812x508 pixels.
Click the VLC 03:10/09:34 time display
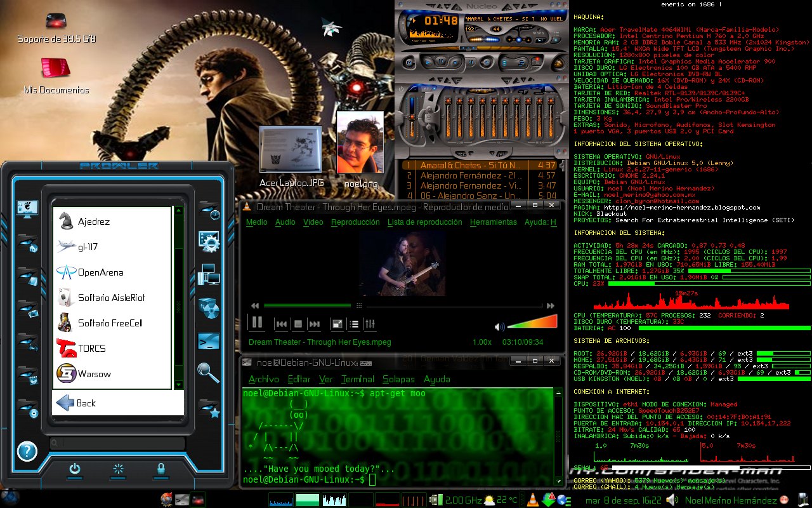point(523,342)
